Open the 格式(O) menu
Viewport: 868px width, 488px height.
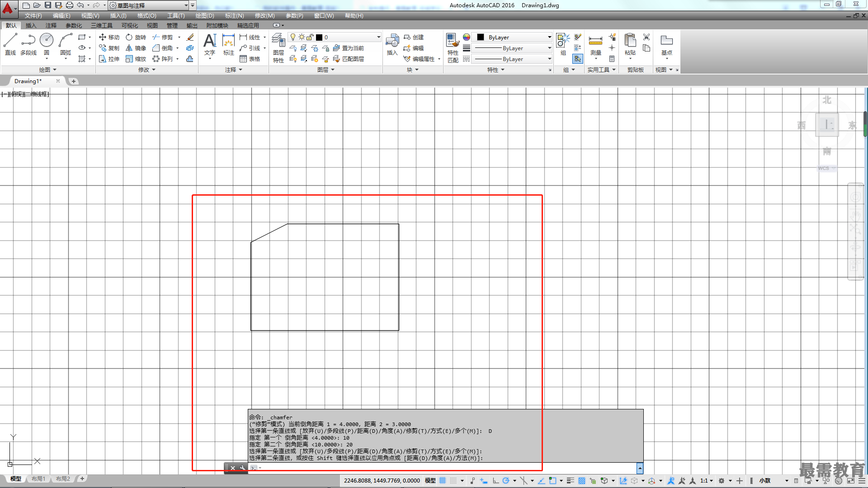click(x=146, y=16)
